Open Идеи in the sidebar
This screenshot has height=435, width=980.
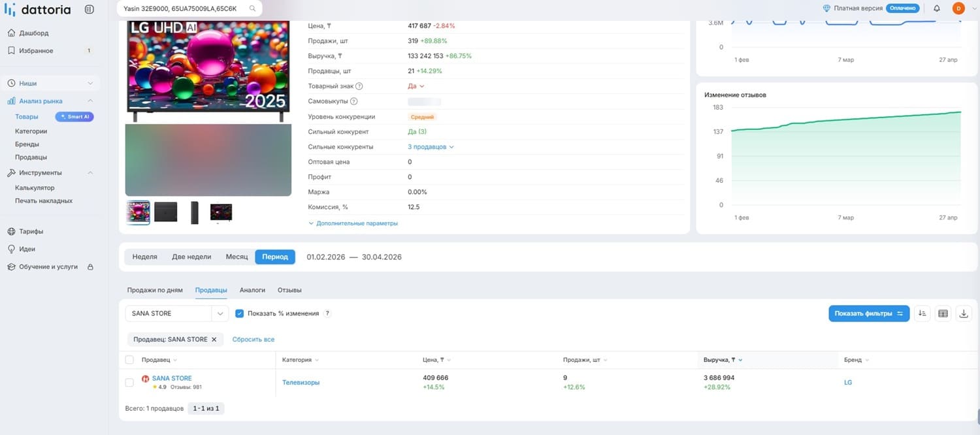[x=27, y=249]
